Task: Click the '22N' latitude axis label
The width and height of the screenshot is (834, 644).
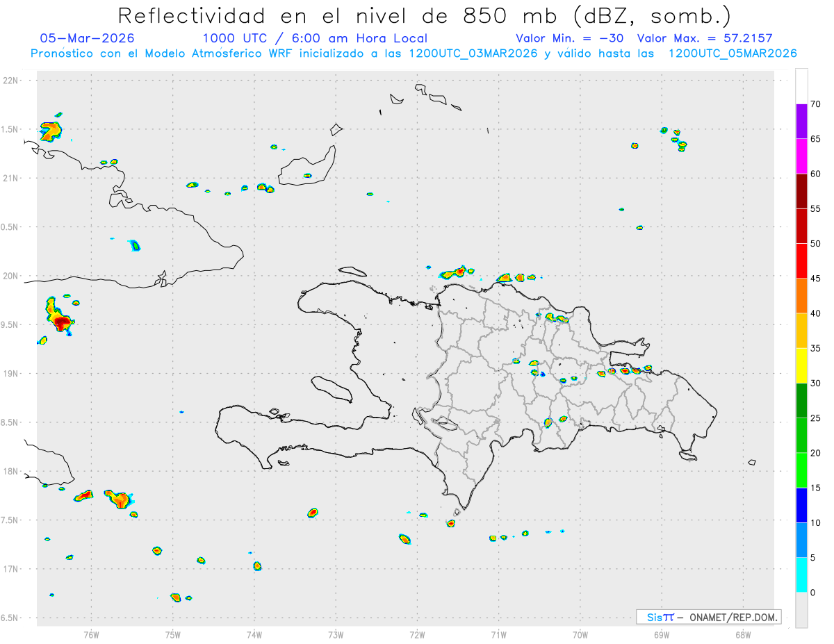Action: click(12, 81)
